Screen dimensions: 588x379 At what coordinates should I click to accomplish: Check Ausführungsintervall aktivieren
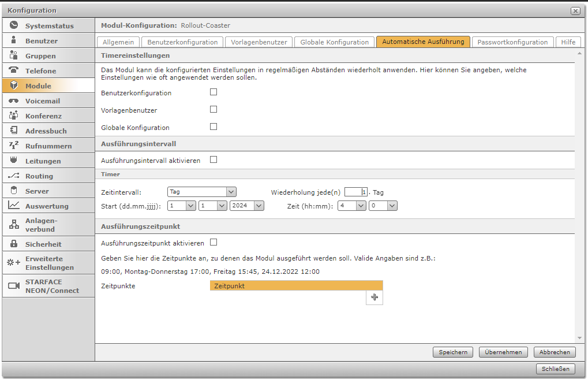coord(214,160)
